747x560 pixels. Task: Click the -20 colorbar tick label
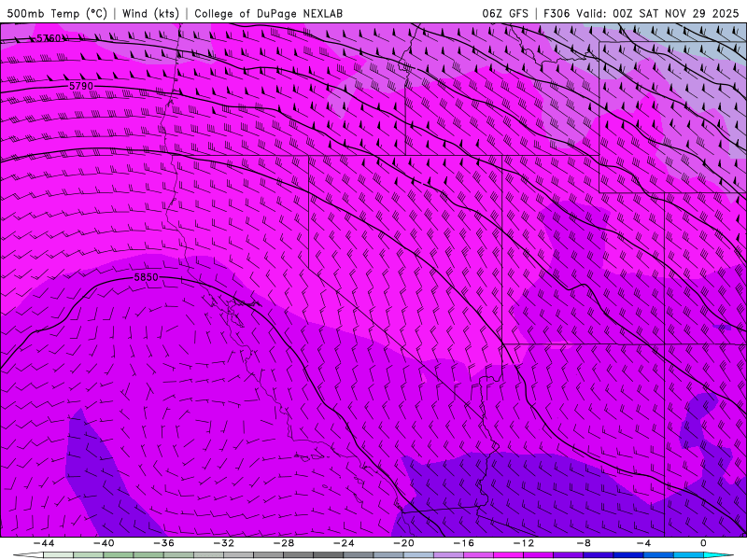(403, 543)
